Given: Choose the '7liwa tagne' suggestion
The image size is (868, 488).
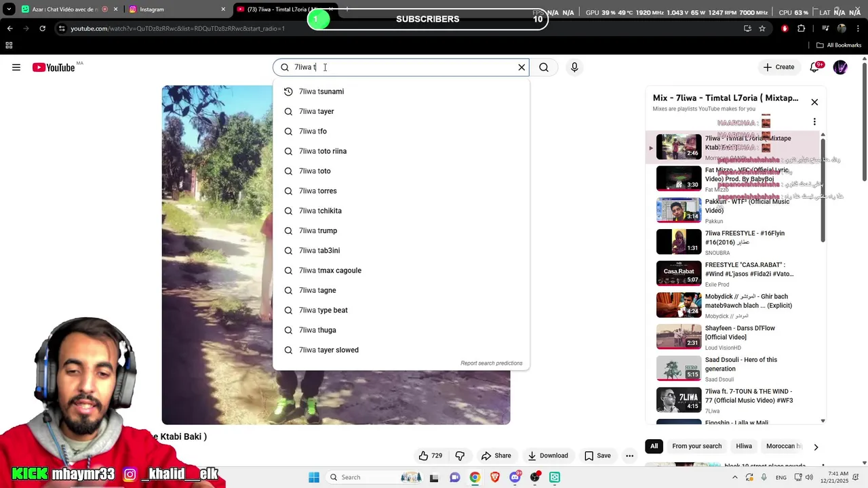Looking at the screenshot, I should point(401,290).
